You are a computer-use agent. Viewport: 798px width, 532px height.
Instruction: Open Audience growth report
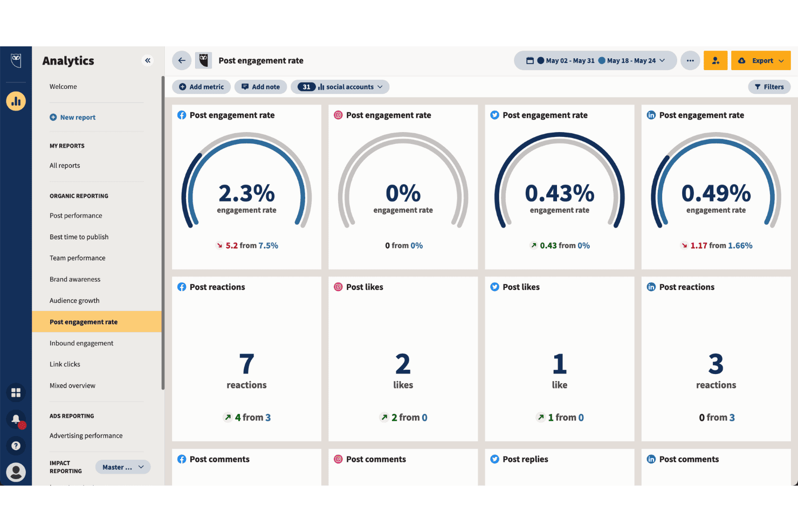coord(74,301)
